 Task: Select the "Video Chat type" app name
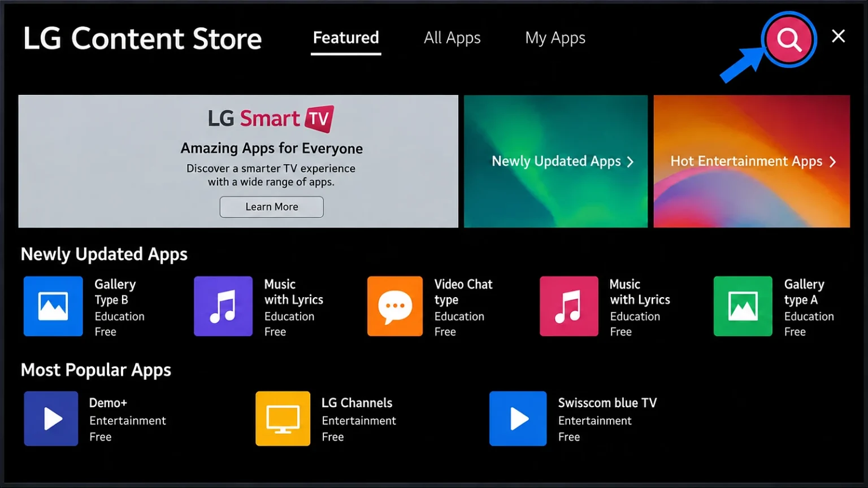[463, 292]
